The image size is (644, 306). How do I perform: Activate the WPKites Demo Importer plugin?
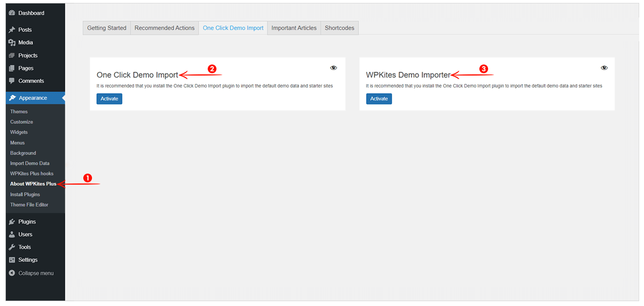tap(379, 99)
